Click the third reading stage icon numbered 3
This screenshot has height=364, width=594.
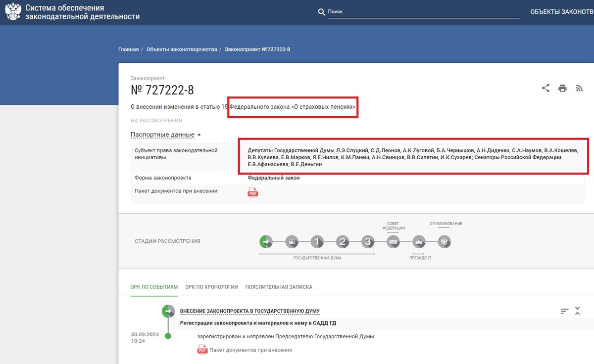(x=368, y=242)
